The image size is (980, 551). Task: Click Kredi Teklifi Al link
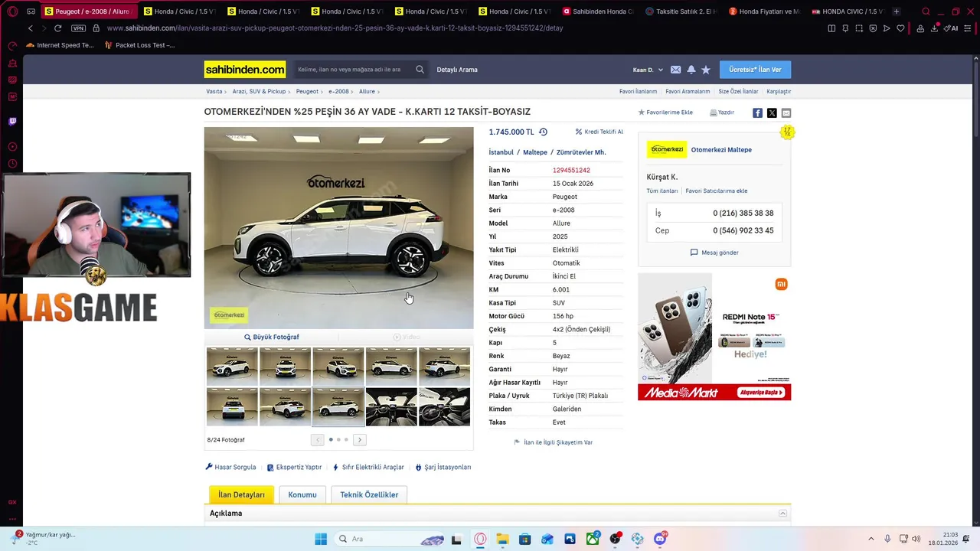[599, 132]
